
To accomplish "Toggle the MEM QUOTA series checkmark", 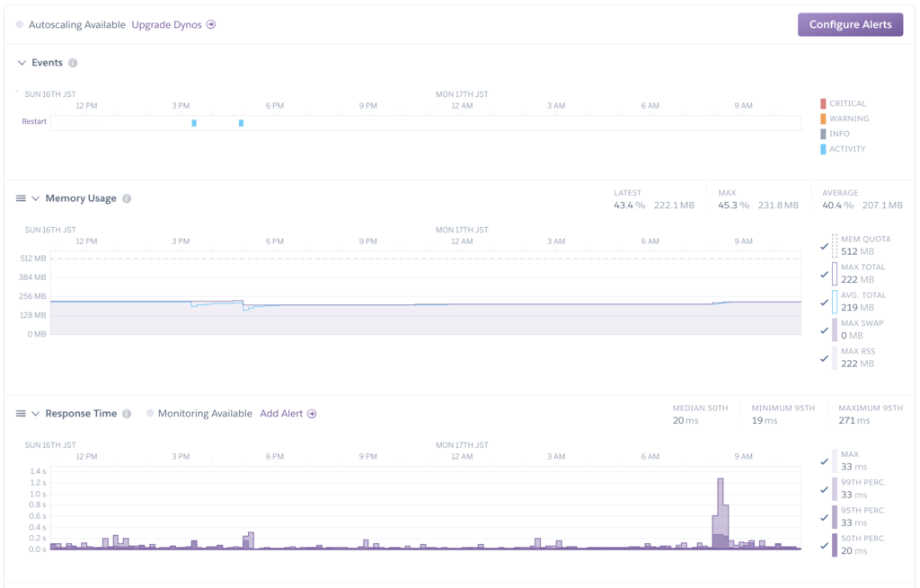I will tap(825, 246).
